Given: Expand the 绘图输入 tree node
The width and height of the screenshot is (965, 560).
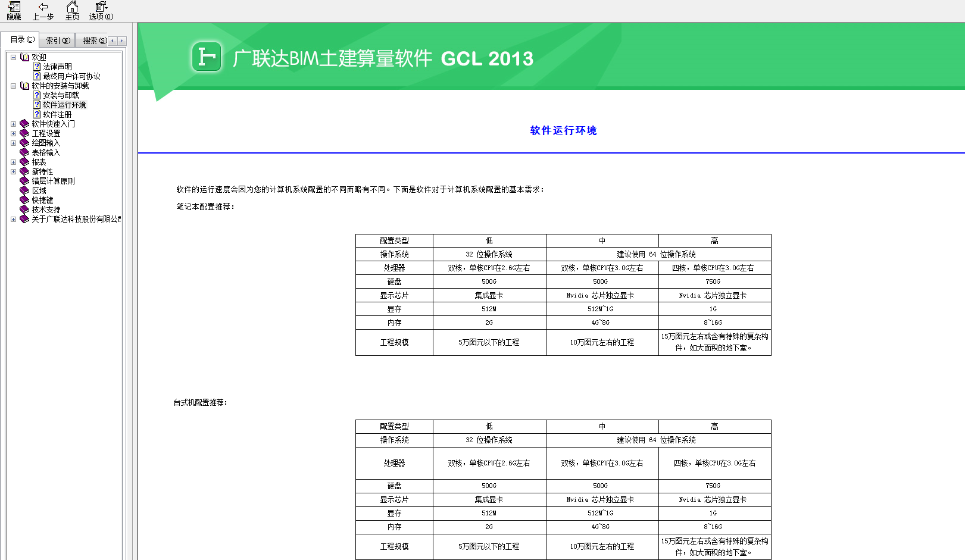Looking at the screenshot, I should (x=13, y=143).
